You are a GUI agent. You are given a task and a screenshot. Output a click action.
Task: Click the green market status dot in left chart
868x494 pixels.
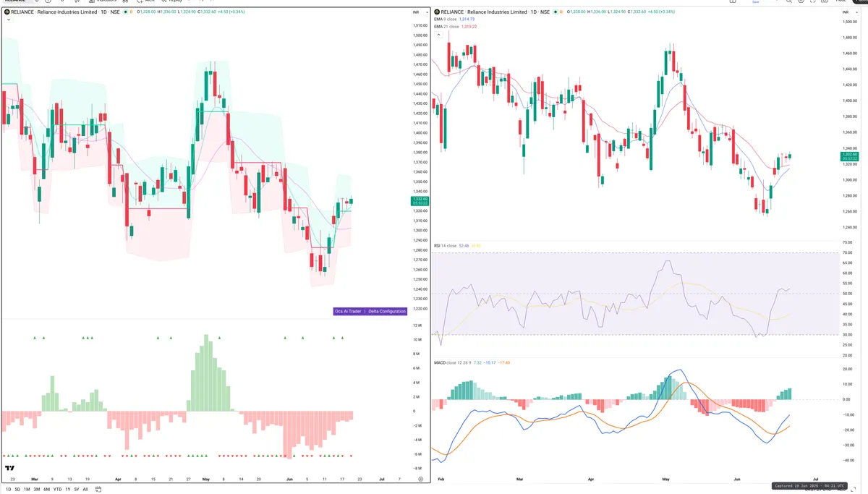click(x=124, y=12)
